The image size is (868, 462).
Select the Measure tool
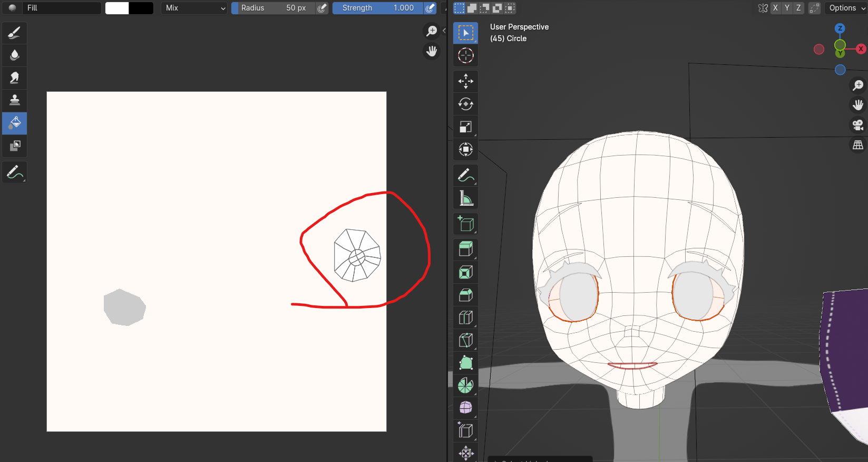click(466, 198)
